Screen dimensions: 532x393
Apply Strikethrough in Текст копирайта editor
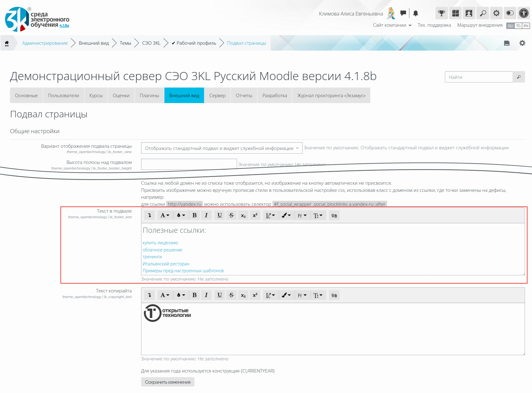[x=231, y=295]
